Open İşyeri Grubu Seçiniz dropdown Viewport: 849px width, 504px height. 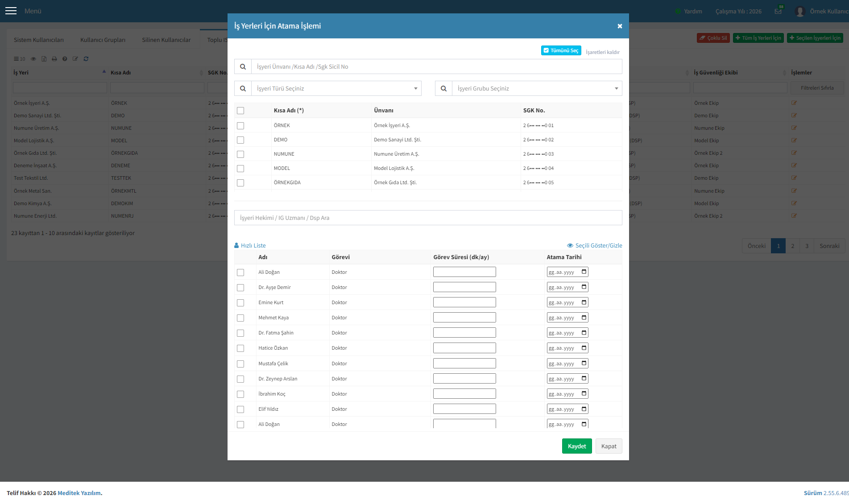[x=537, y=88]
